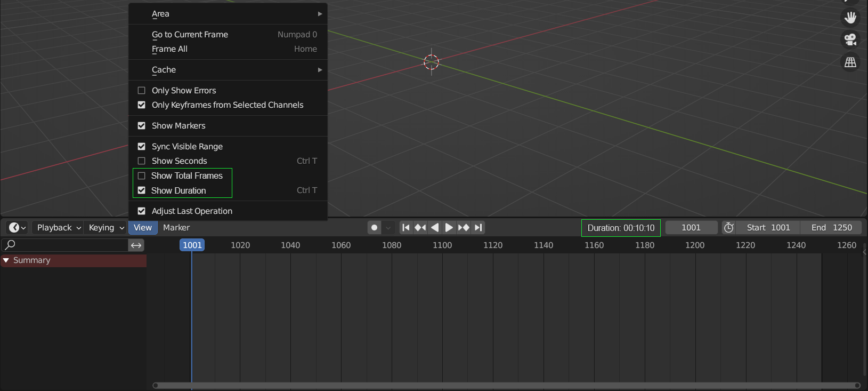Switch orthographic/perspective grid icon
This screenshot has width=868, height=391.
[x=850, y=62]
